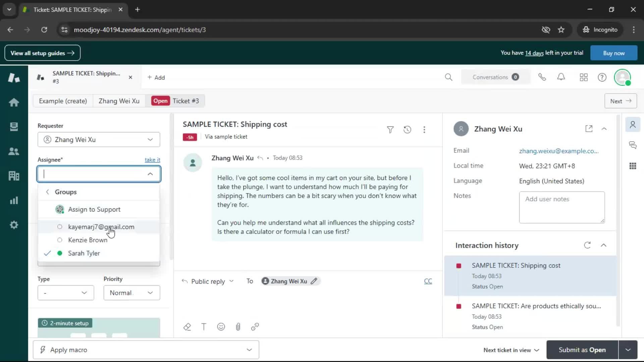Click the Add user notes field
The height and width of the screenshot is (362, 644).
coord(562,207)
